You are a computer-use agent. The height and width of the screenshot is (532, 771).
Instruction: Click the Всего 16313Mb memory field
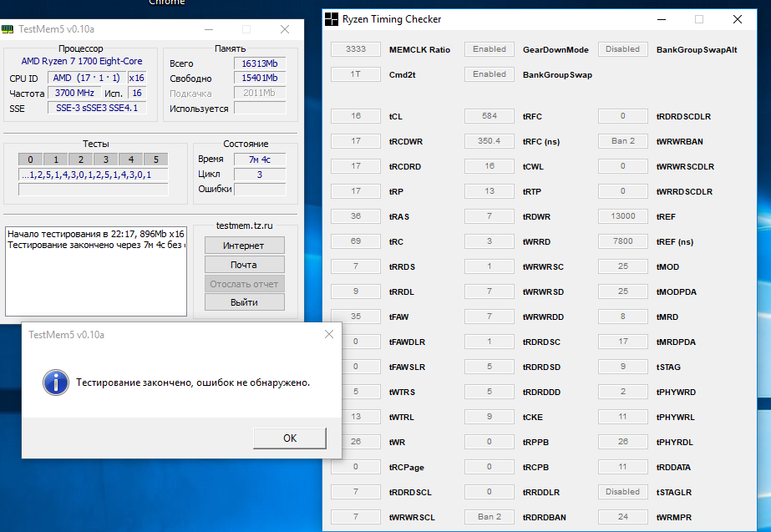[260, 63]
